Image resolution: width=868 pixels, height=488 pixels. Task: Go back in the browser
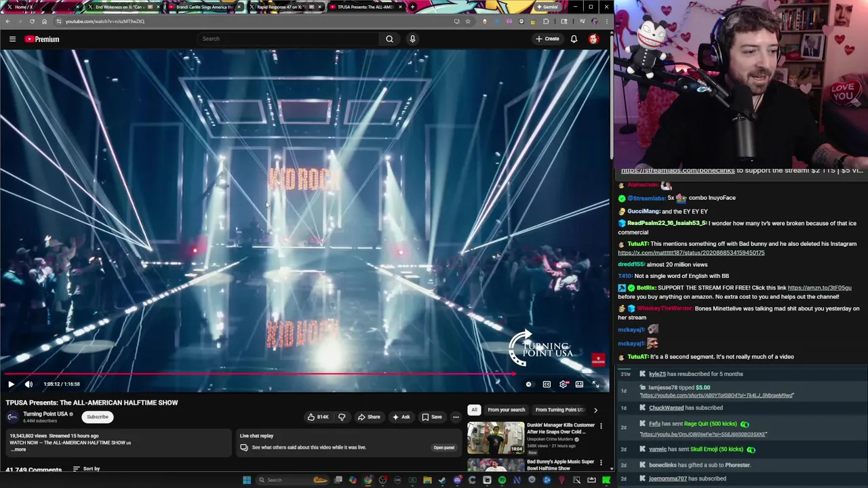7,21
